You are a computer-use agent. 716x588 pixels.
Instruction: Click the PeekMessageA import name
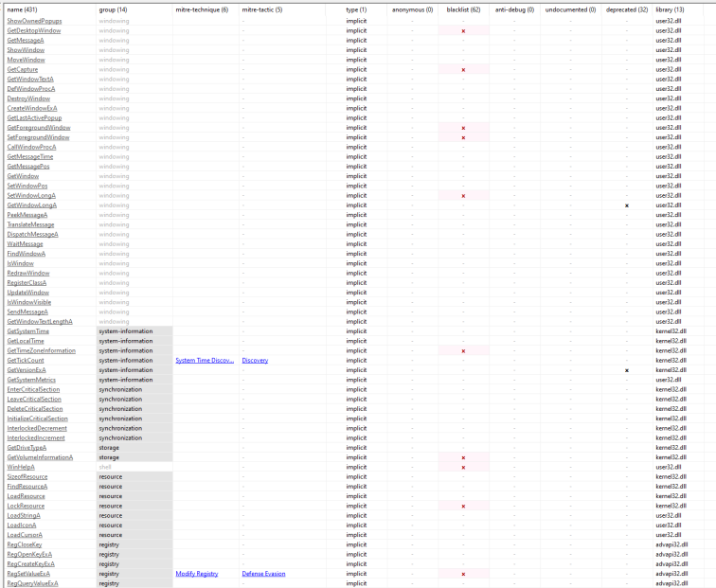[27, 215]
